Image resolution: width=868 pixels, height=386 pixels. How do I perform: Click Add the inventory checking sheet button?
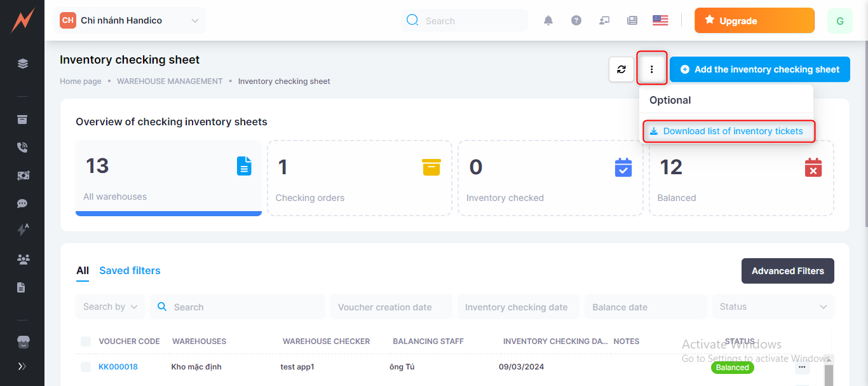point(759,69)
